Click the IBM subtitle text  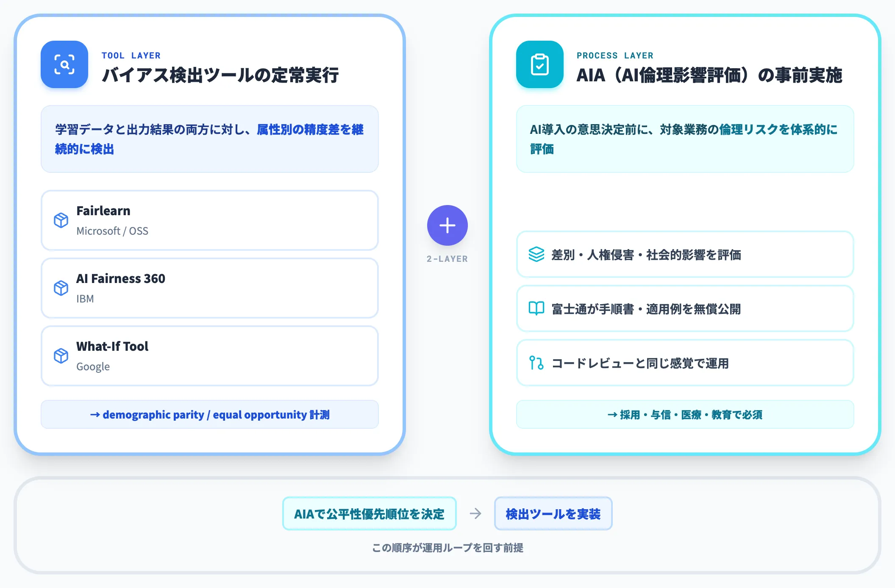pyautogui.click(x=85, y=299)
